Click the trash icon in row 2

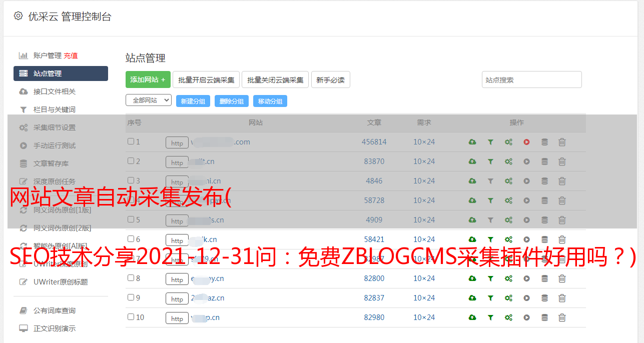(562, 161)
